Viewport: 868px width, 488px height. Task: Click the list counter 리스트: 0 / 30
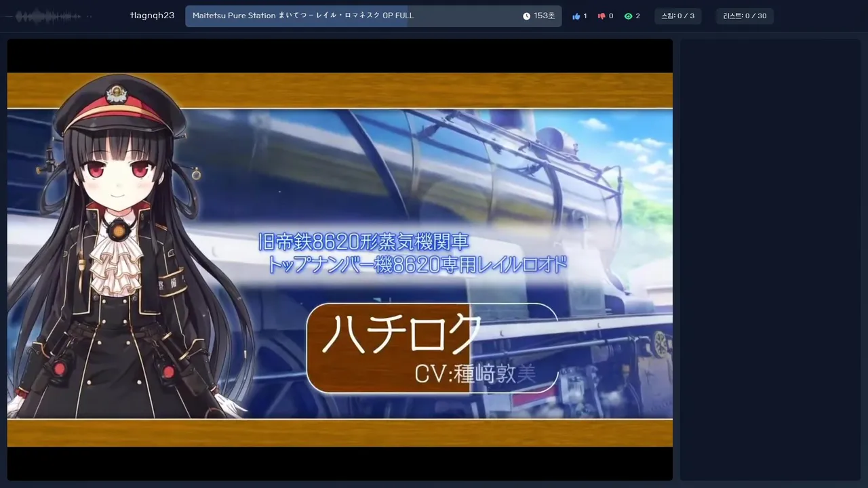[x=745, y=16]
